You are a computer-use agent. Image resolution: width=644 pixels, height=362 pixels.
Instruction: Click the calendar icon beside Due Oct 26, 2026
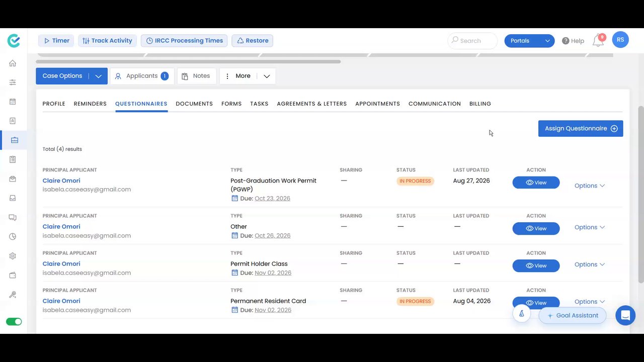tap(234, 235)
